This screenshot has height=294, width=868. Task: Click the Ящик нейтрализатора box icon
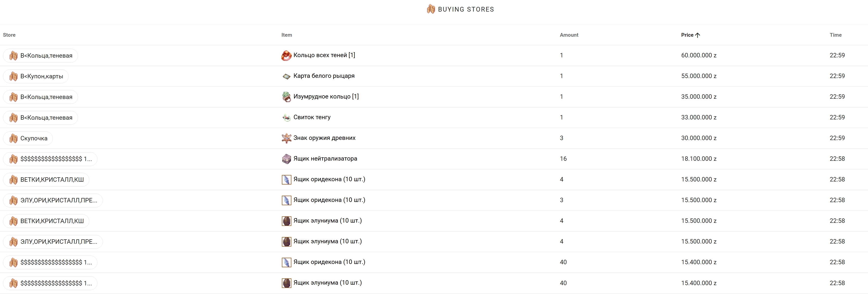(x=286, y=159)
